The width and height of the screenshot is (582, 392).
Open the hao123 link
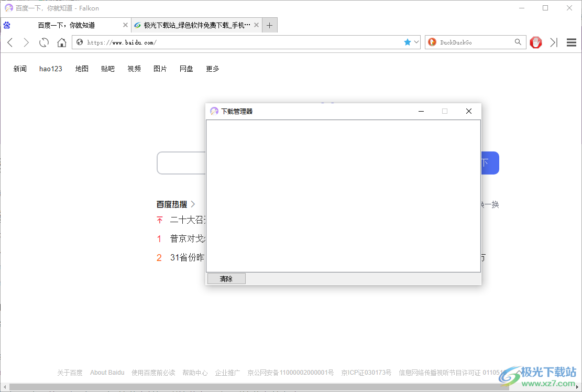point(50,69)
